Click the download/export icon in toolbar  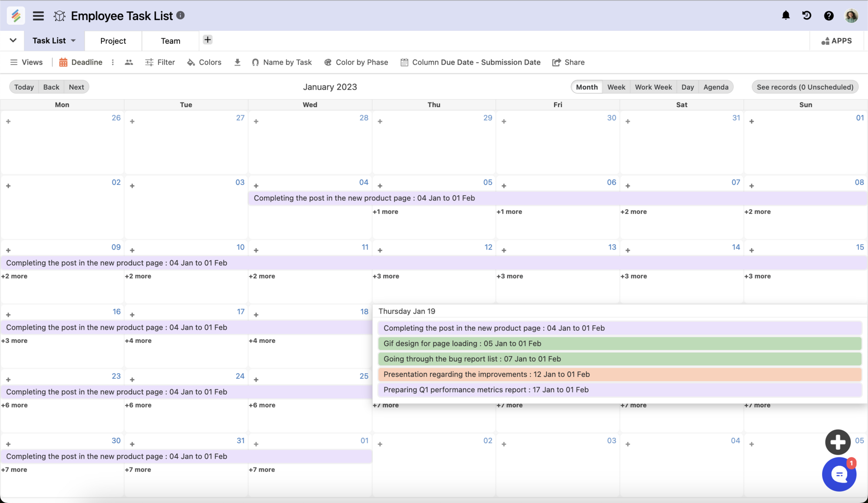tap(237, 62)
